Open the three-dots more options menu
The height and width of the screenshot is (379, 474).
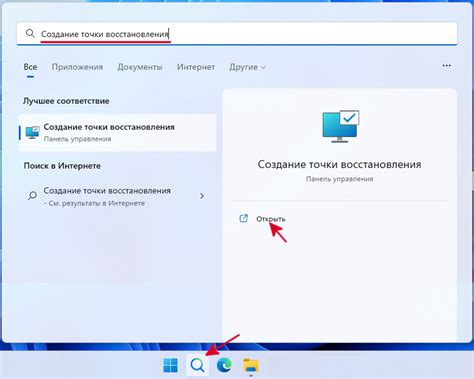[446, 66]
